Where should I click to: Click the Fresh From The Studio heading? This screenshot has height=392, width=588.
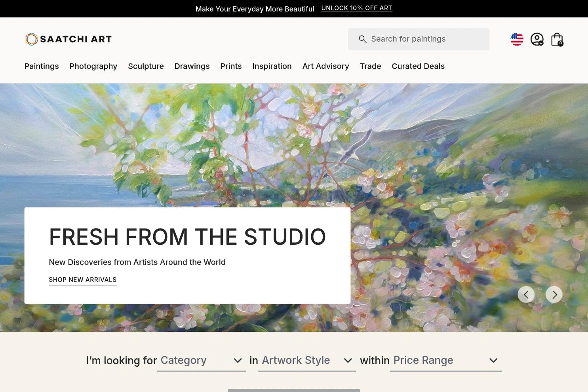[187, 237]
